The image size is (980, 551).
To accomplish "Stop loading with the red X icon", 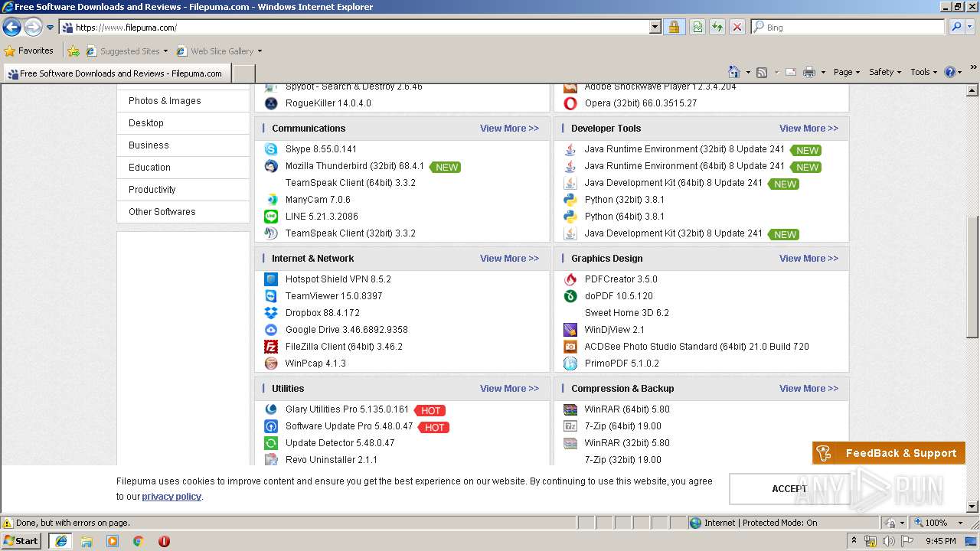I will [737, 28].
